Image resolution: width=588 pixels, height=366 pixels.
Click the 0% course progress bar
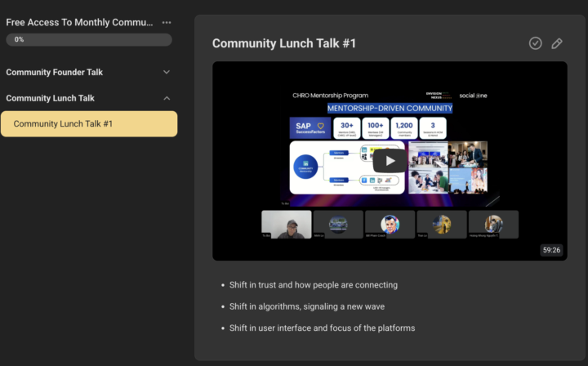pyautogui.click(x=89, y=40)
